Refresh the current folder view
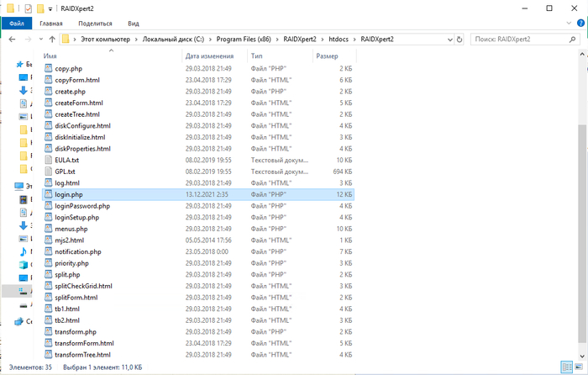The image size is (588, 375). pos(459,39)
